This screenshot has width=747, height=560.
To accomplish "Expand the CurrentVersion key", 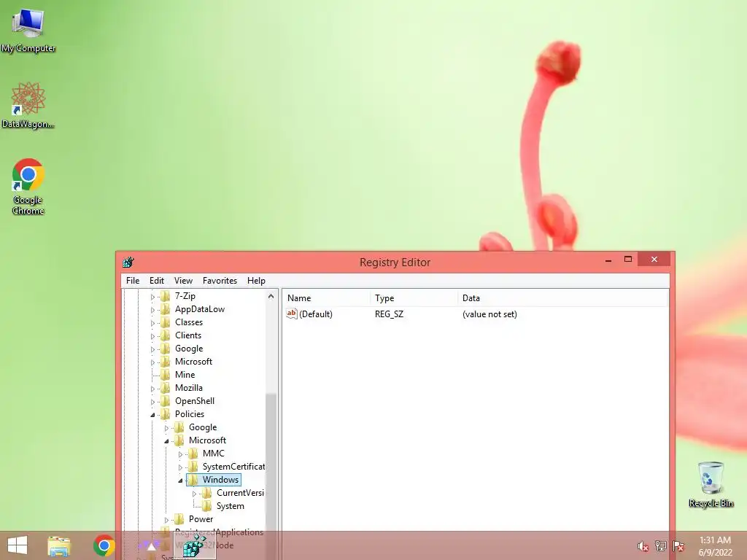I will 194,494.
